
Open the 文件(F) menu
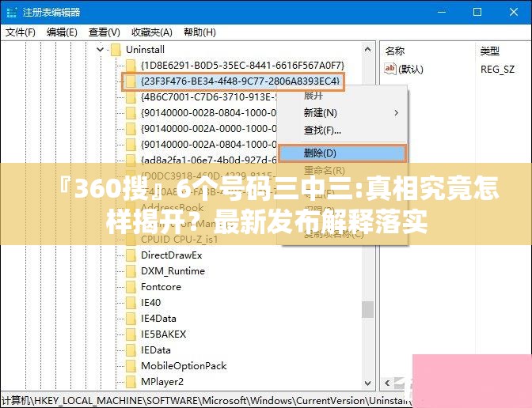(21, 32)
